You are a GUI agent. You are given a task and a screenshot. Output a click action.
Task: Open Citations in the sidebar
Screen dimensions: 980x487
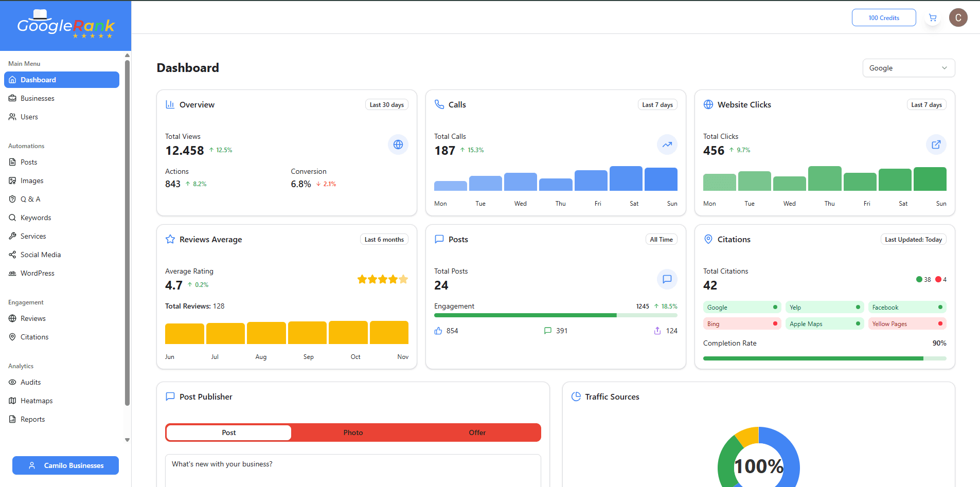[x=62, y=337]
